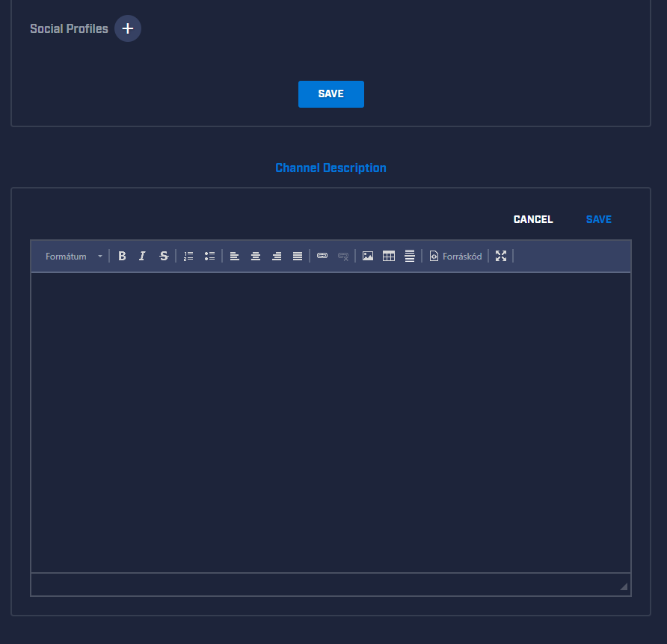This screenshot has width=667, height=644.
Task: Toggle bold formatting
Action: click(122, 256)
